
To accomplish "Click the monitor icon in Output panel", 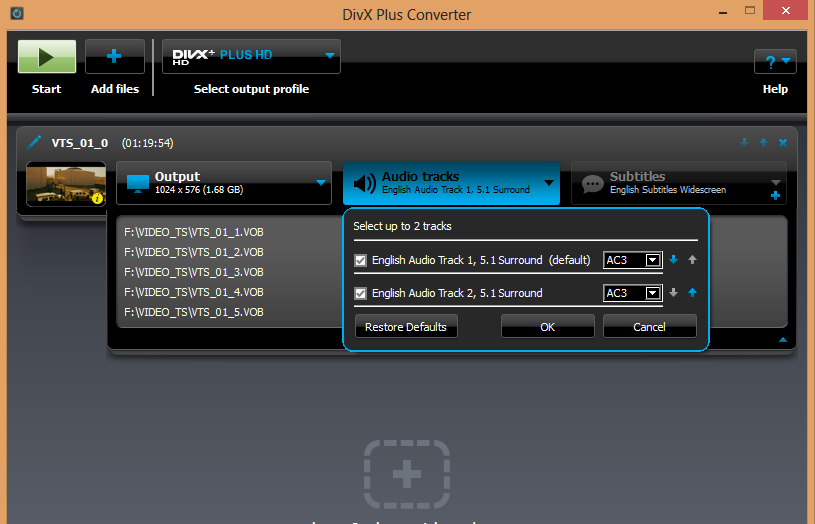I will 138,184.
